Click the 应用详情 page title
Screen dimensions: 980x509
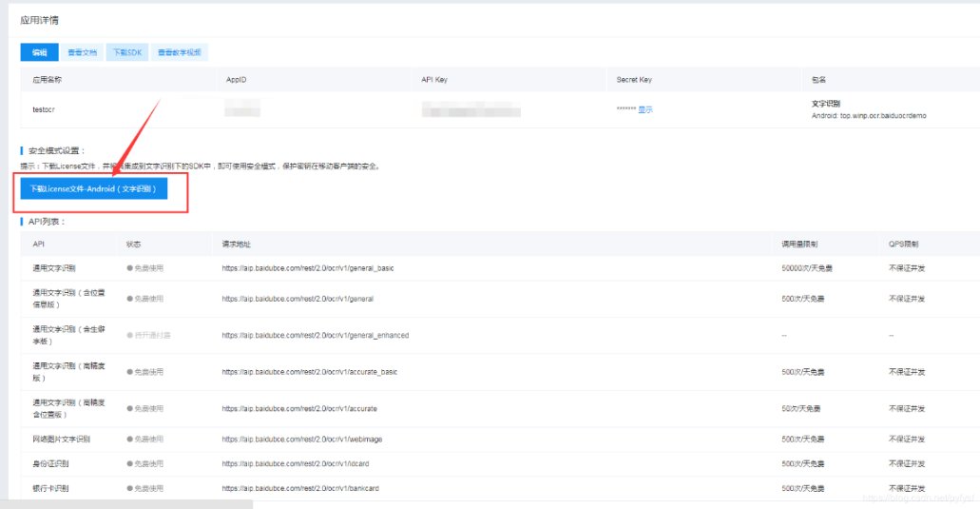click(x=39, y=20)
